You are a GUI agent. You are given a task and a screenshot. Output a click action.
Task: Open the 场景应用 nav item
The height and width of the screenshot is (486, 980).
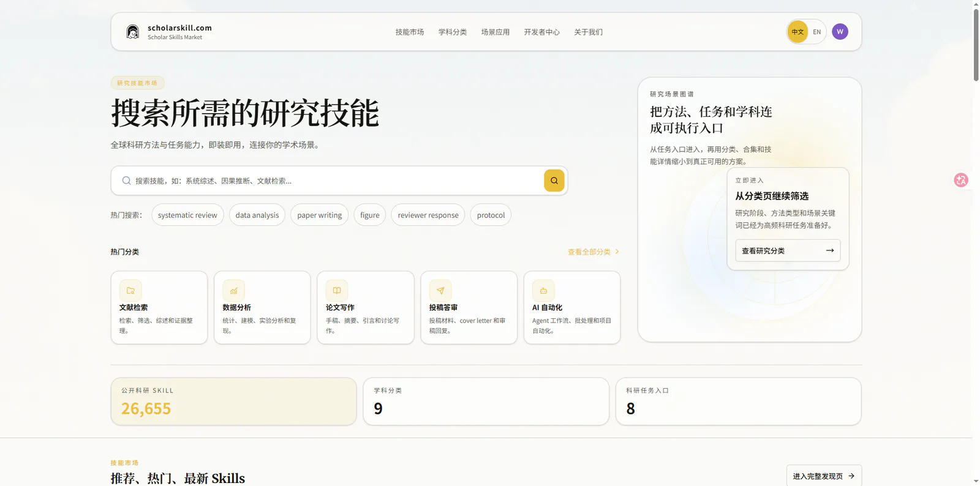(x=496, y=32)
